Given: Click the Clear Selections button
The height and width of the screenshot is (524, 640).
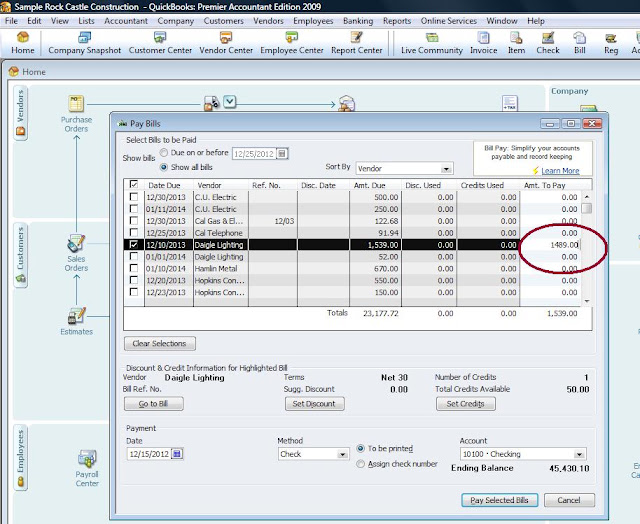Looking at the screenshot, I should pos(160,343).
